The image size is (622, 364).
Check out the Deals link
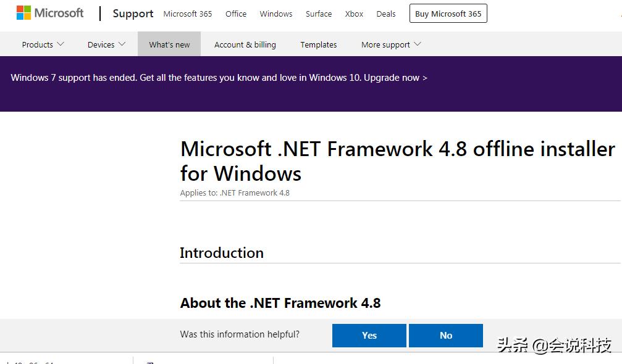[385, 14]
